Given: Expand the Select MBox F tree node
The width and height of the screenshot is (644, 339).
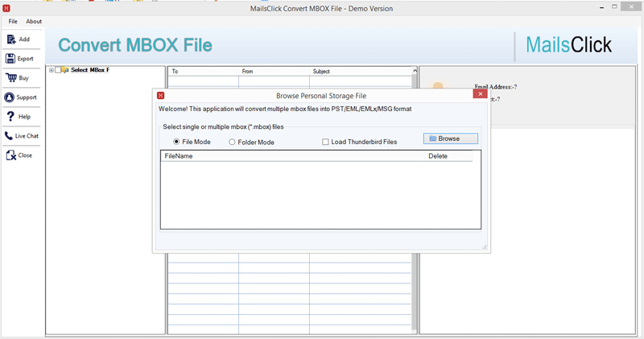Looking at the screenshot, I should (x=52, y=70).
